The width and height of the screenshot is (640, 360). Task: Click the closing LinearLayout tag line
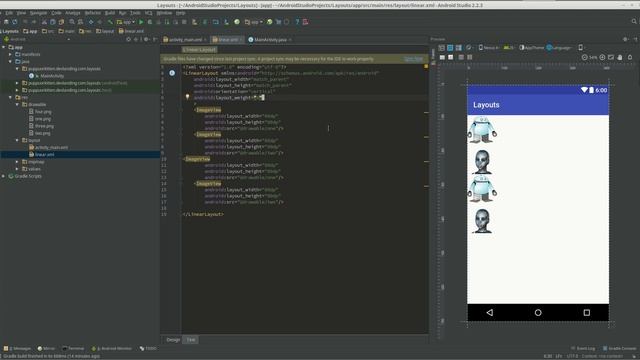203,214
